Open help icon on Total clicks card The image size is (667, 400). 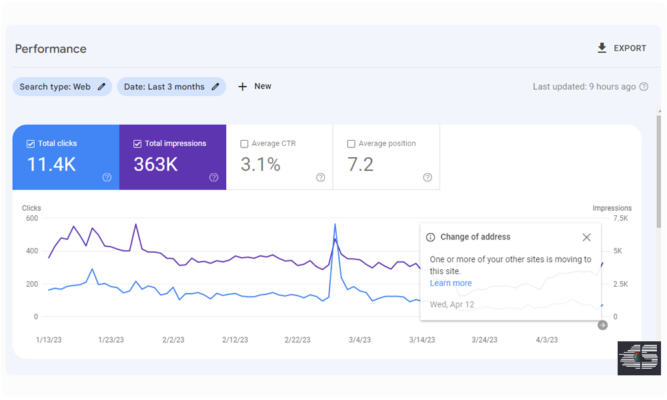tap(107, 177)
